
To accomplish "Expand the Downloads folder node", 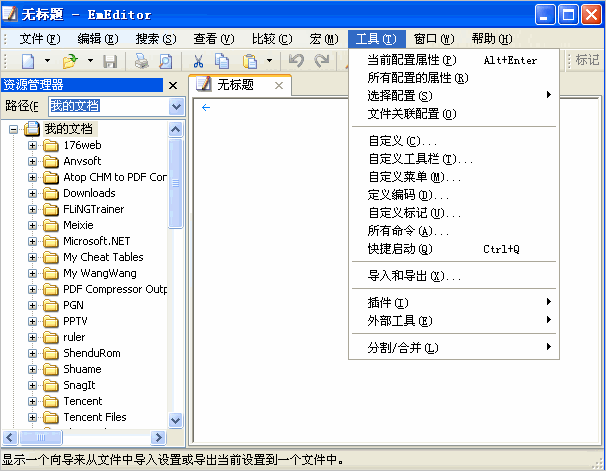I will click(32, 194).
